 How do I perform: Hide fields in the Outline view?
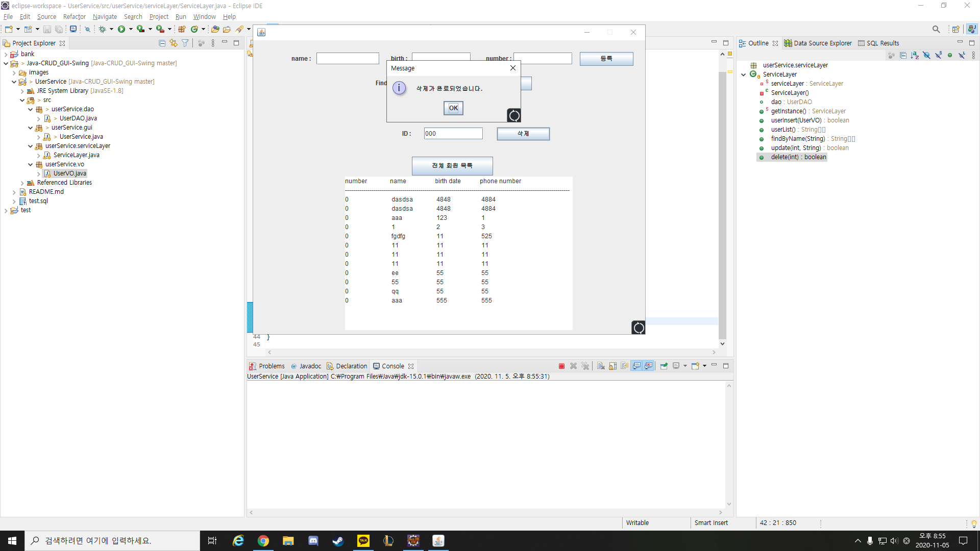coord(926,55)
